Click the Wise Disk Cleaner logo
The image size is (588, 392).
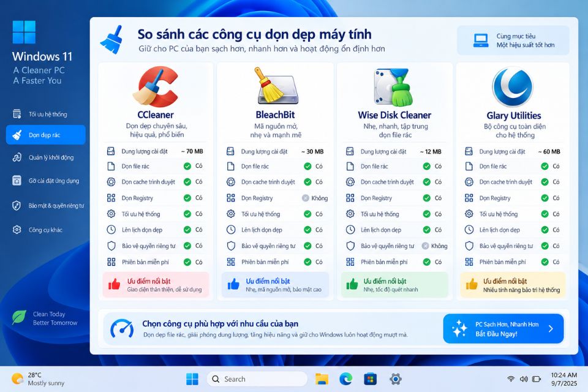click(394, 86)
